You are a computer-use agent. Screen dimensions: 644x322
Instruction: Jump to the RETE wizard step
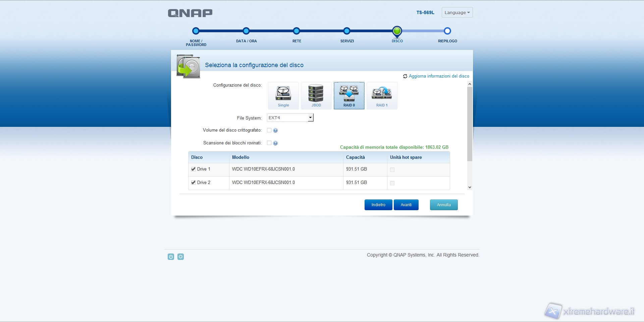click(x=297, y=31)
